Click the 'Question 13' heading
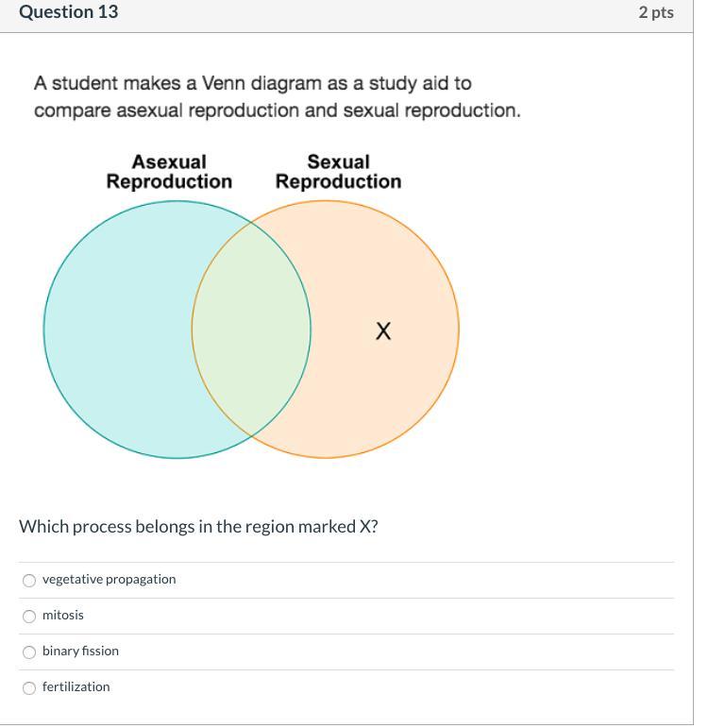This screenshot has width=708, height=728. pyautogui.click(x=68, y=12)
